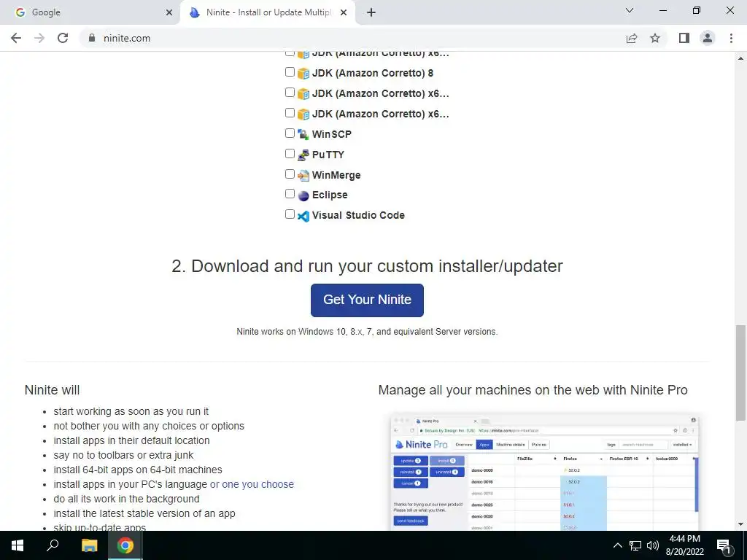747x560 pixels.
Task: Click the Visual Studio Code logo icon
Action: point(303,216)
